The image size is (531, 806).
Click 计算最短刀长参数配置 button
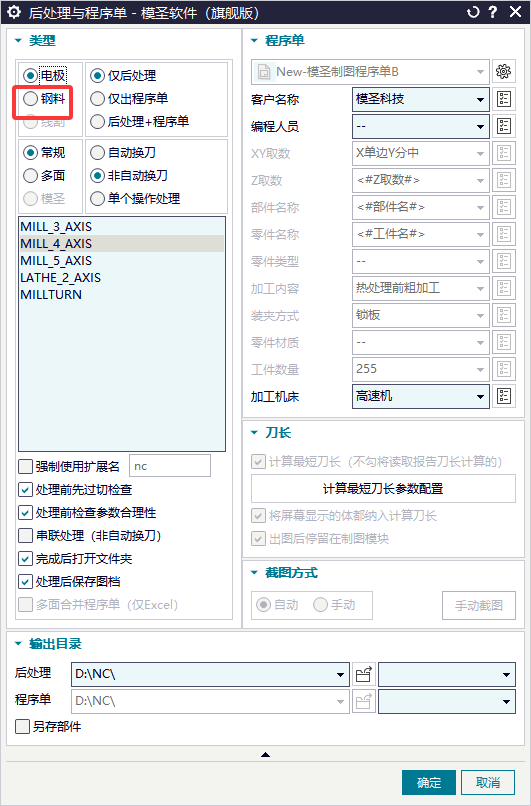pyautogui.click(x=383, y=488)
